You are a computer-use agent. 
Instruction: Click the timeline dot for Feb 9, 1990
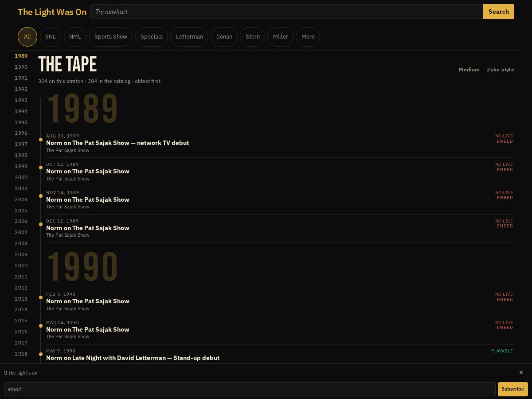pyautogui.click(x=41, y=297)
